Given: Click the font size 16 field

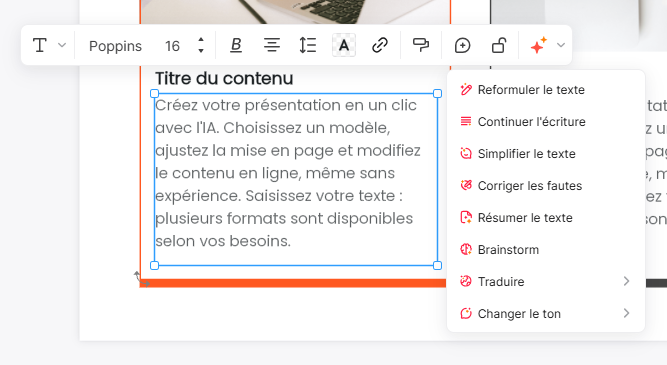Looking at the screenshot, I should 172,46.
